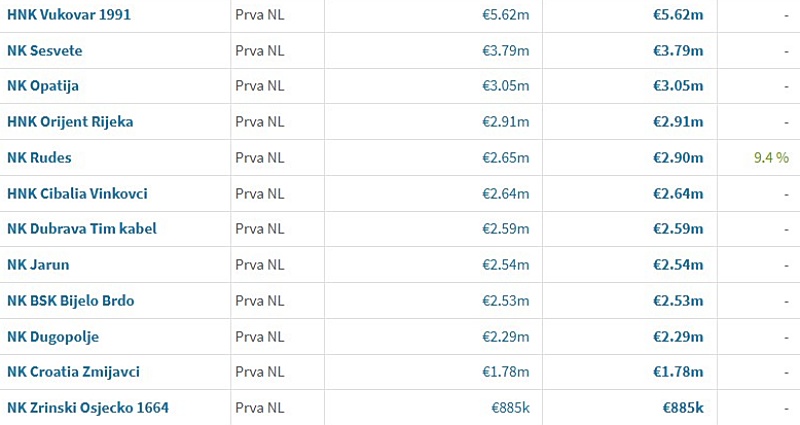Open the NK Croatia Zmijavci link

[73, 372]
